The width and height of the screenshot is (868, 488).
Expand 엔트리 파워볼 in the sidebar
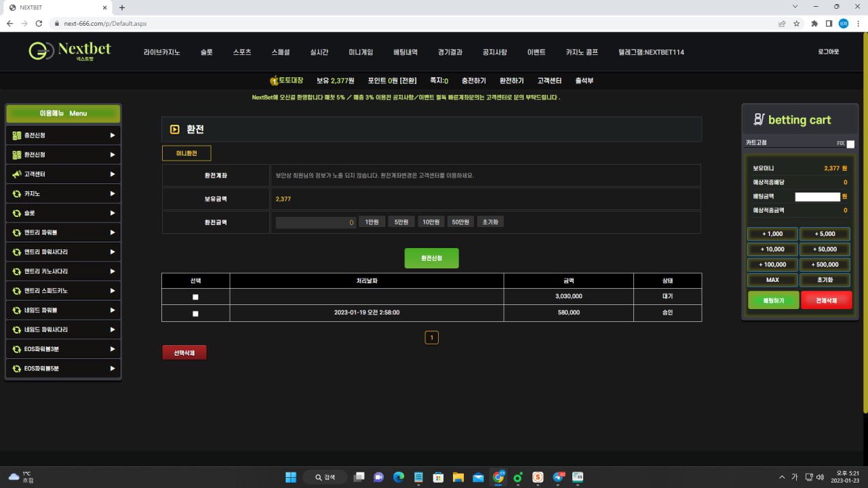(63, 232)
